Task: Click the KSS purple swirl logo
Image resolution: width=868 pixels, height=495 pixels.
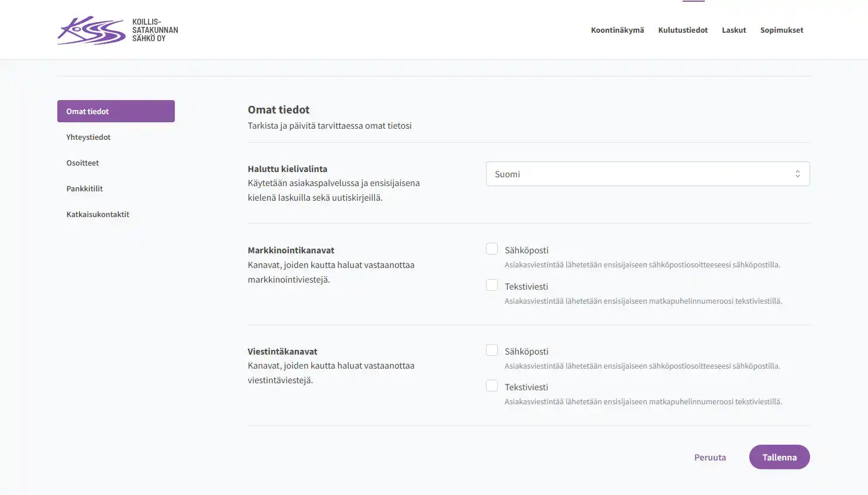Action: pyautogui.click(x=91, y=30)
